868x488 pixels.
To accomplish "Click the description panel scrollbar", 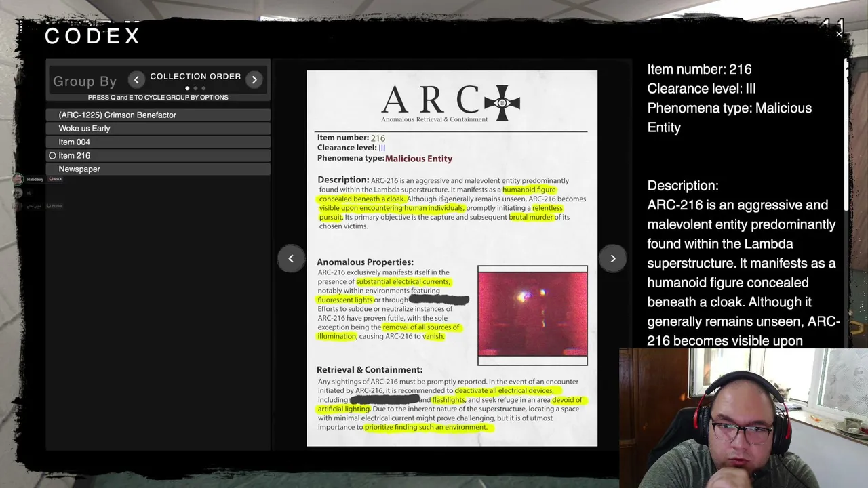I will point(846,134).
